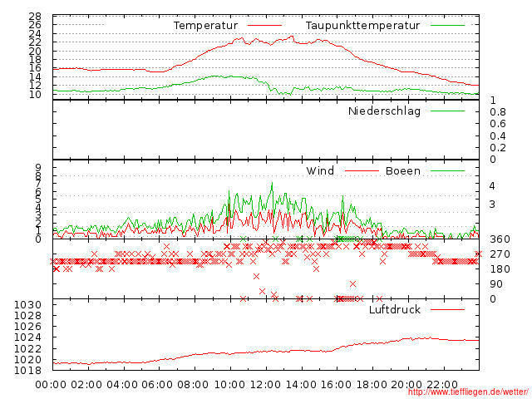The height and width of the screenshot is (399, 532).
Task: Click the Boeen legend label
Action: pos(403,170)
